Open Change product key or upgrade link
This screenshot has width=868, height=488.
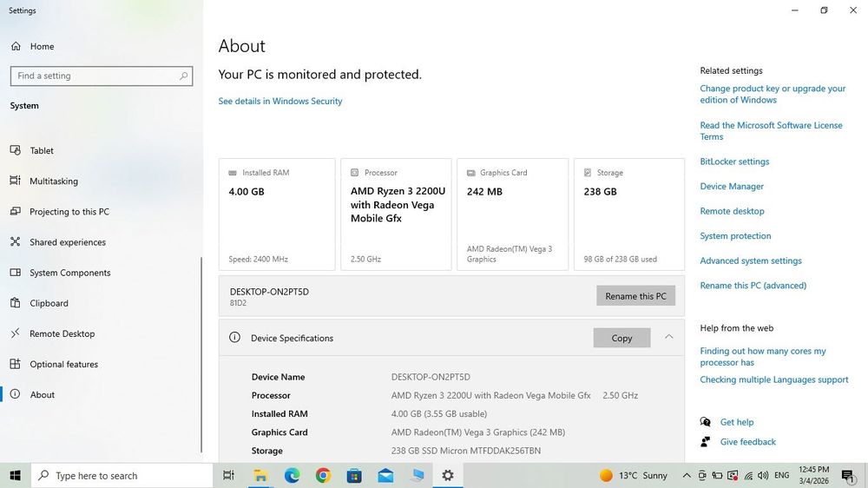click(773, 94)
